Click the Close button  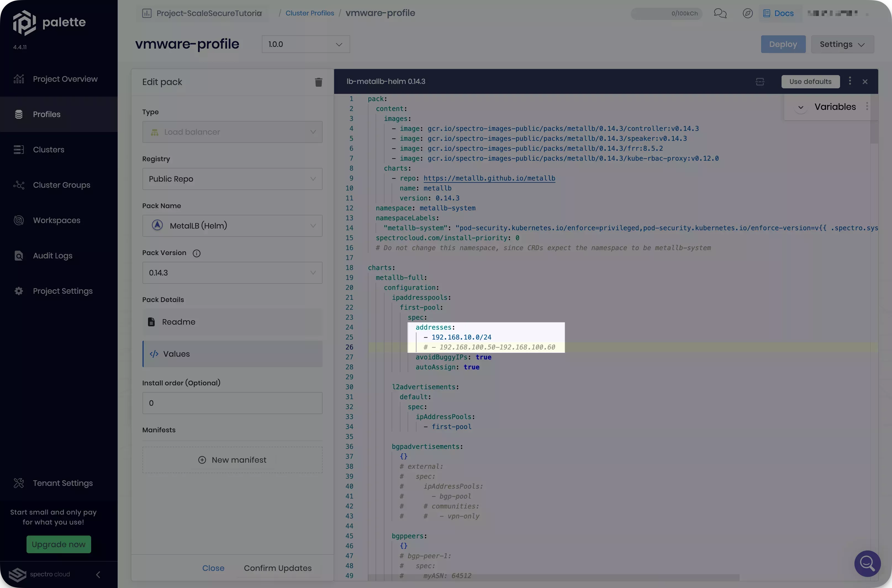pyautogui.click(x=213, y=568)
